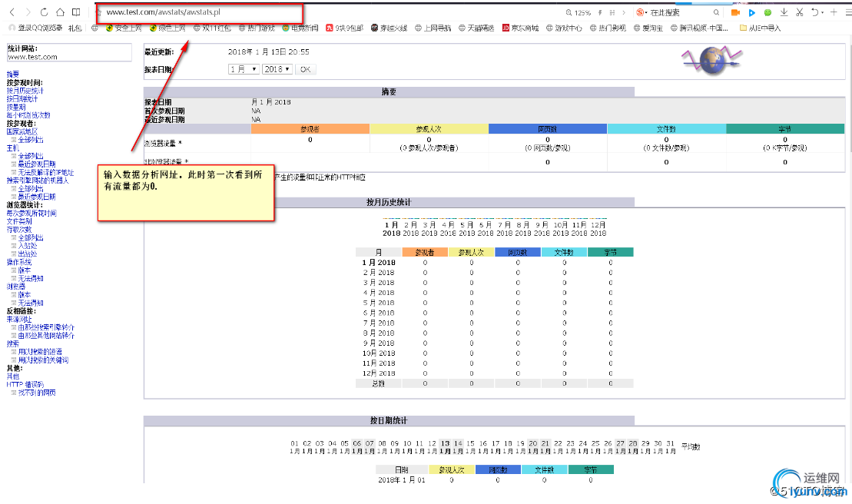Click the 12月 2018 row in monthly table
This screenshot has width=852, height=504.
point(495,373)
